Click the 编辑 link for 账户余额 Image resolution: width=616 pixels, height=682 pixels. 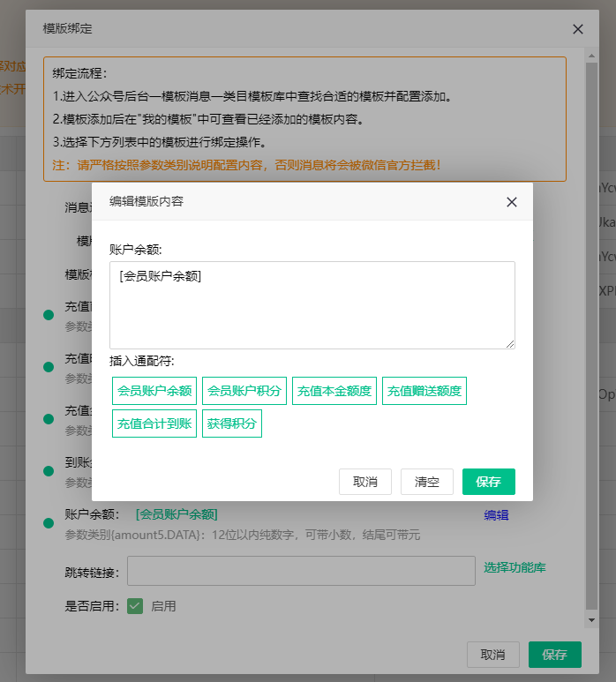(496, 515)
